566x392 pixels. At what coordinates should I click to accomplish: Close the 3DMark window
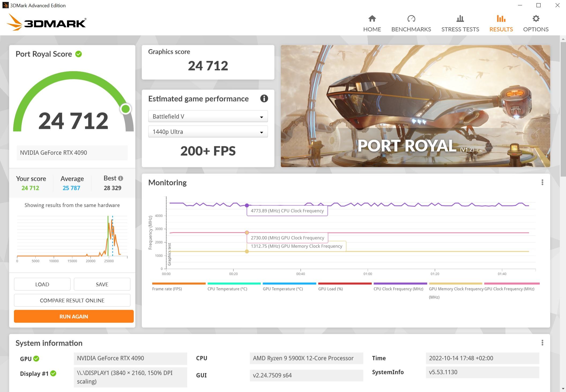pyautogui.click(x=557, y=5)
